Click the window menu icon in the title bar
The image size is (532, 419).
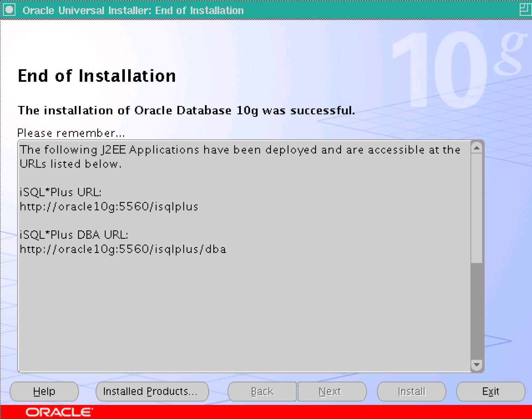(9, 10)
